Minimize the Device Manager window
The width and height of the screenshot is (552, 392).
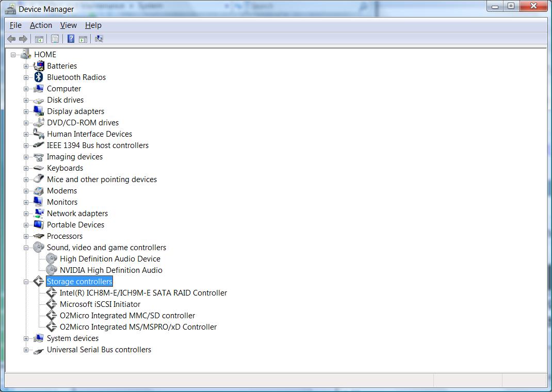pyautogui.click(x=495, y=6)
